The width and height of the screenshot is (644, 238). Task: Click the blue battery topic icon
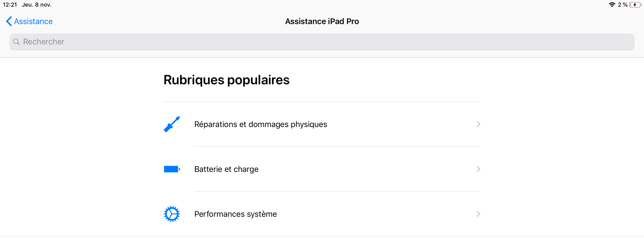point(172,169)
